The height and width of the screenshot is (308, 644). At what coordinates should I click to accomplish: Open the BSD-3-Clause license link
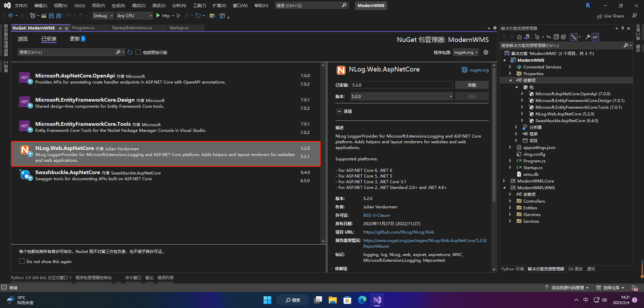coord(376,215)
